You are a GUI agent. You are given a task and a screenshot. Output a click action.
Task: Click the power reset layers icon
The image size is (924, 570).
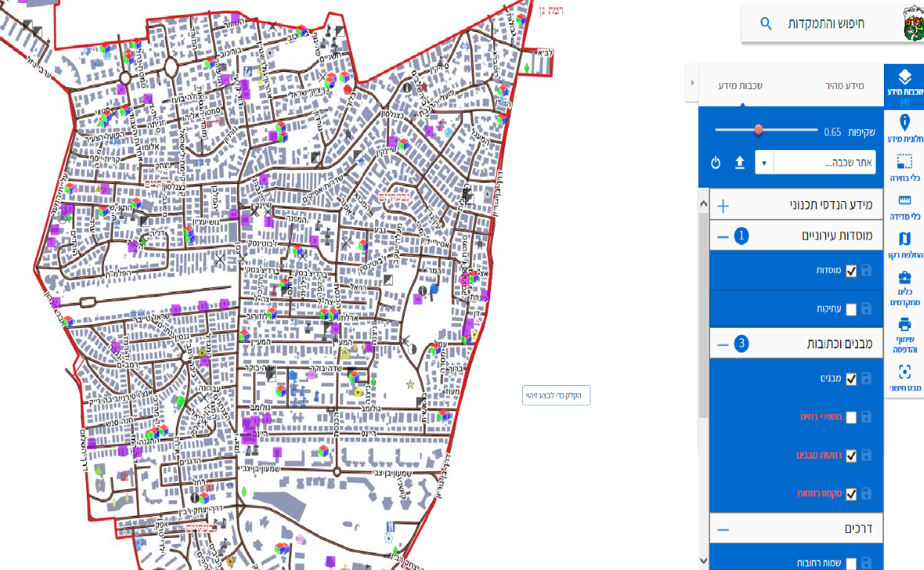click(x=716, y=163)
